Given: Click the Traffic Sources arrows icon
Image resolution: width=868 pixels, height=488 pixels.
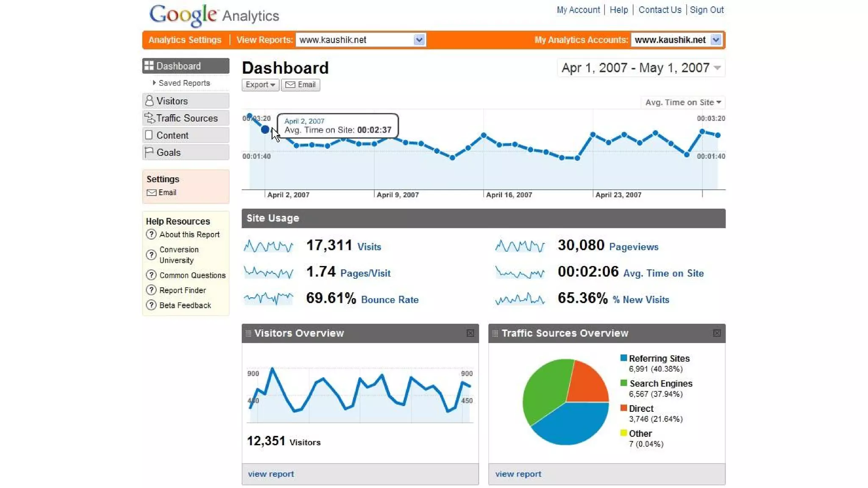Looking at the screenshot, I should pyautogui.click(x=149, y=118).
